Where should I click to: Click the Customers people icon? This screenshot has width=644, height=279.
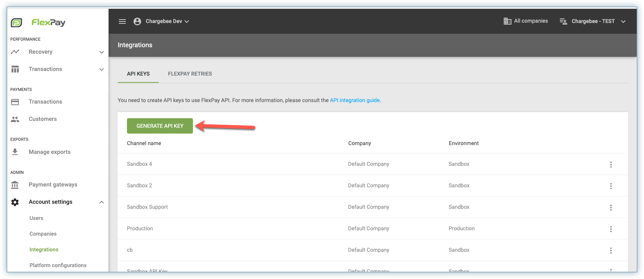(15, 119)
